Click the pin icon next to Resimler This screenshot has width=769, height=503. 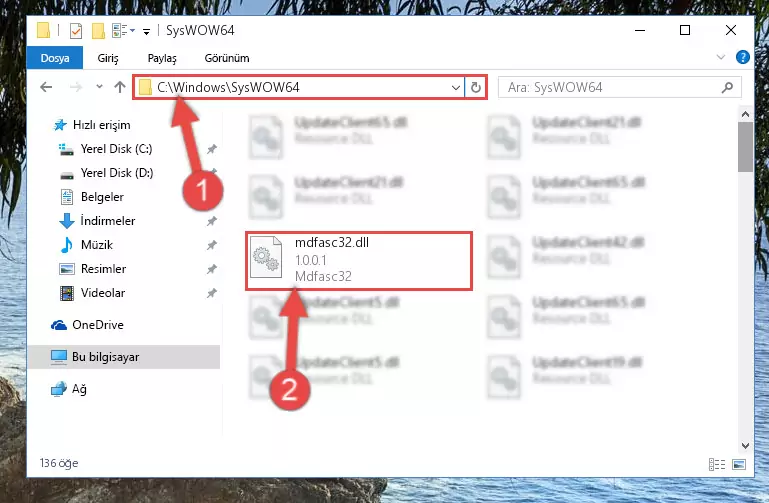[211, 269]
